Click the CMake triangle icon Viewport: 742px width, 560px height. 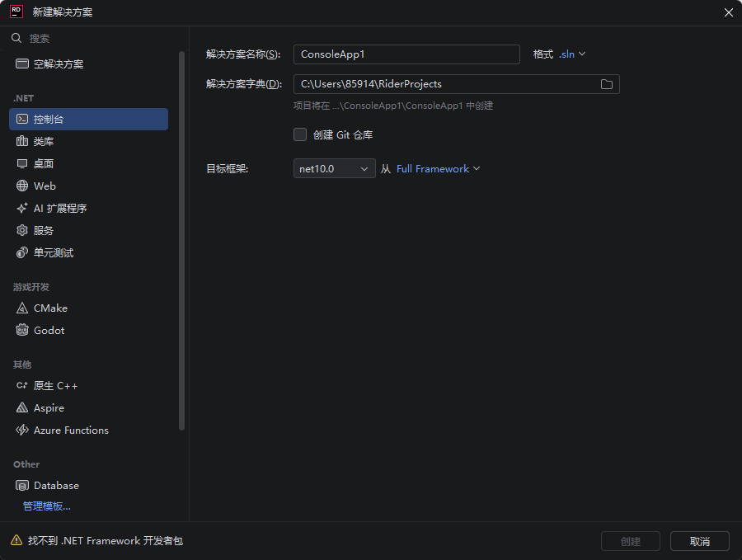(x=21, y=308)
